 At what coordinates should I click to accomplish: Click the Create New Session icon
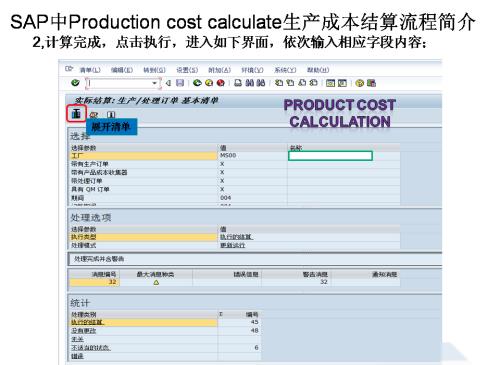pyautogui.click(x=330, y=83)
